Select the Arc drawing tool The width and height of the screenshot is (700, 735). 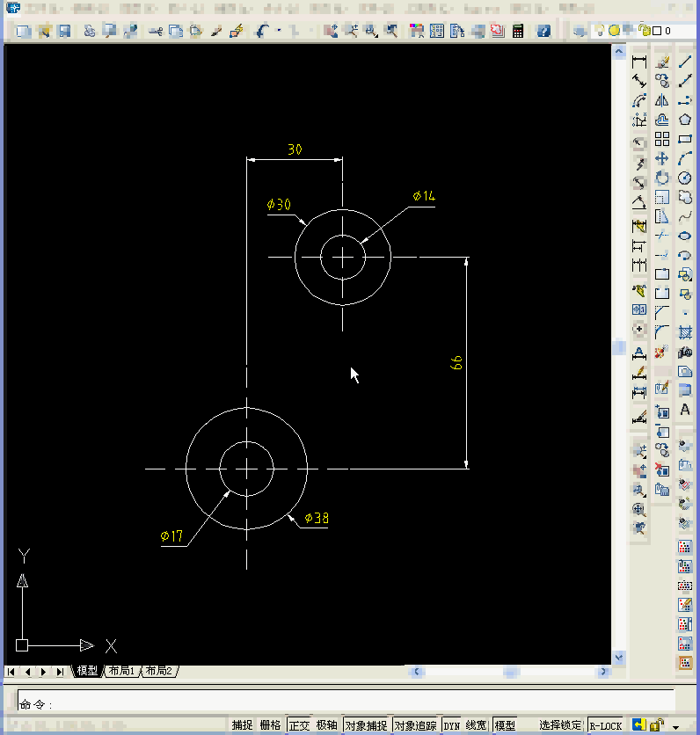[x=685, y=158]
